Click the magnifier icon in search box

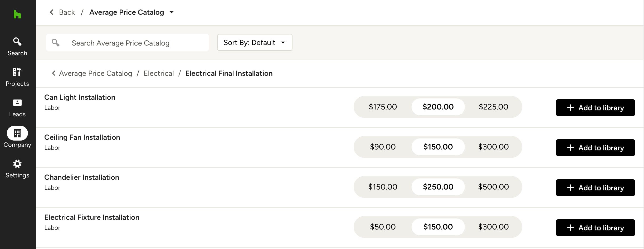pyautogui.click(x=55, y=42)
